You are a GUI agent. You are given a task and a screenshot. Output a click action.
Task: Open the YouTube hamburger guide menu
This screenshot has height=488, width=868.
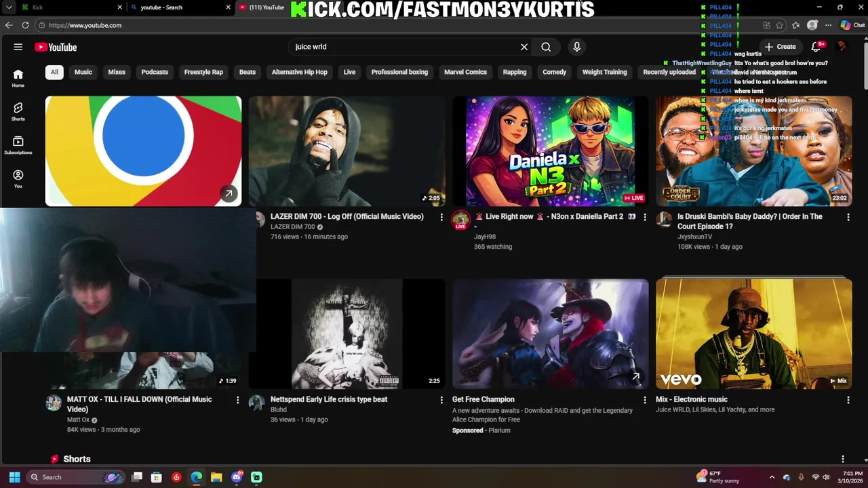18,47
